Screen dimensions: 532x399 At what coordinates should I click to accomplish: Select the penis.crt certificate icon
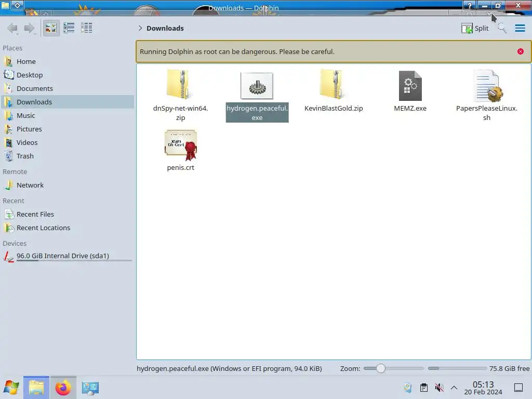pos(181,145)
